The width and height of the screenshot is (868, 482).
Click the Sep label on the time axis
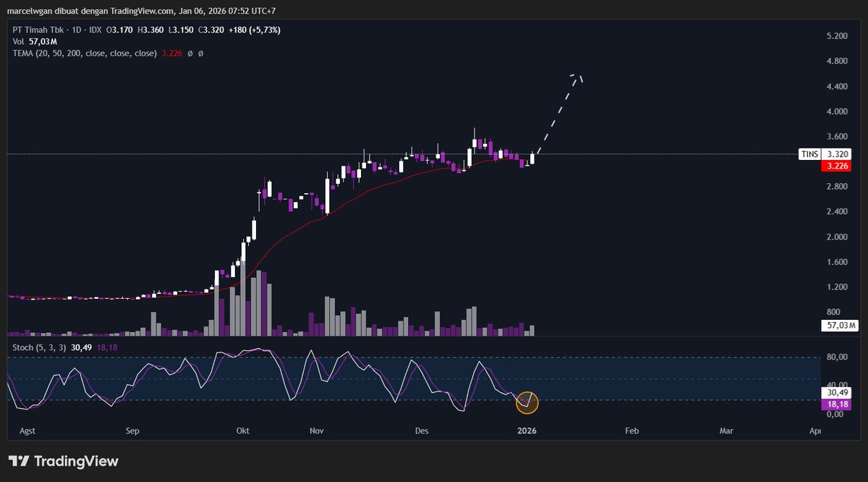click(x=132, y=431)
